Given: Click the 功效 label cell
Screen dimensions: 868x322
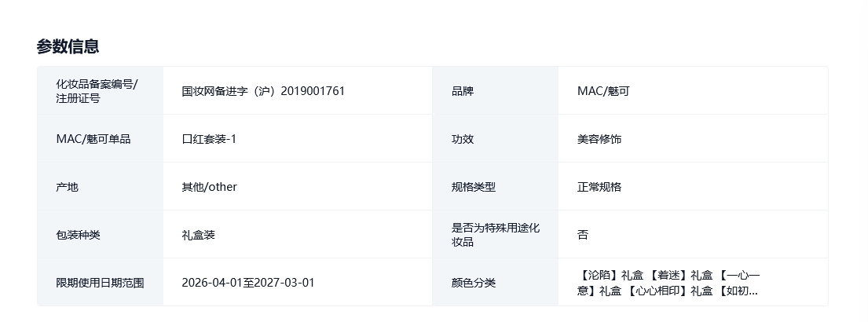Looking at the screenshot, I should click(x=463, y=139).
